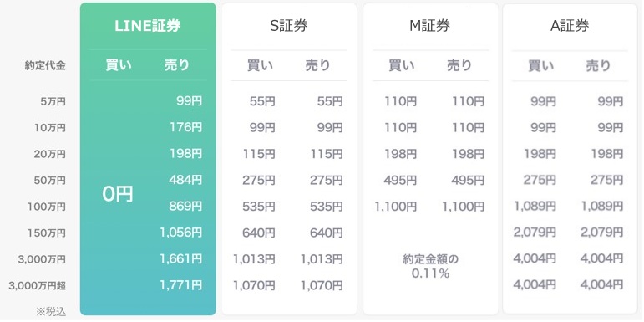Screen dimensions: 644x322
Task: Click the 約定金額の0.11% note in M証券
Action: point(430,266)
